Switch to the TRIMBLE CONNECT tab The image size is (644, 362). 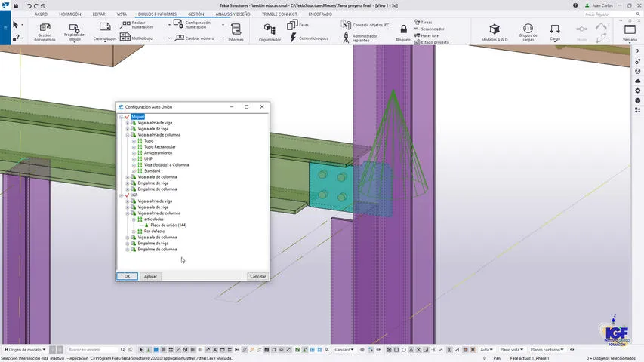pos(279,14)
